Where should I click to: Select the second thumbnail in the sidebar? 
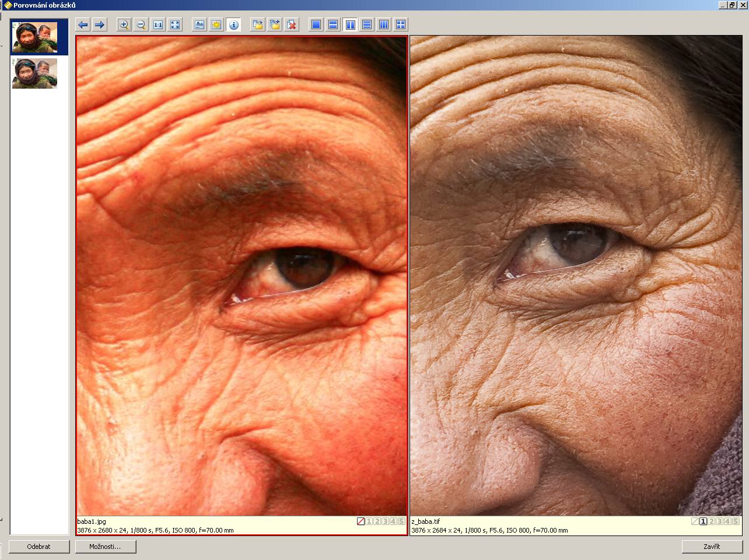coord(35,73)
